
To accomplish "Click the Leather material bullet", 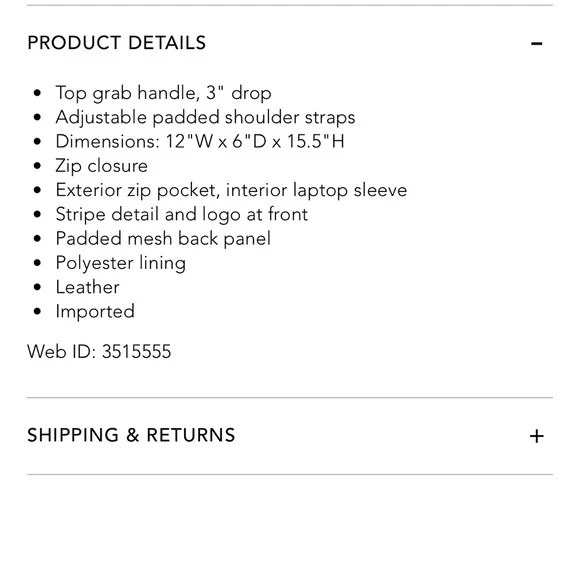I will click(x=88, y=287).
